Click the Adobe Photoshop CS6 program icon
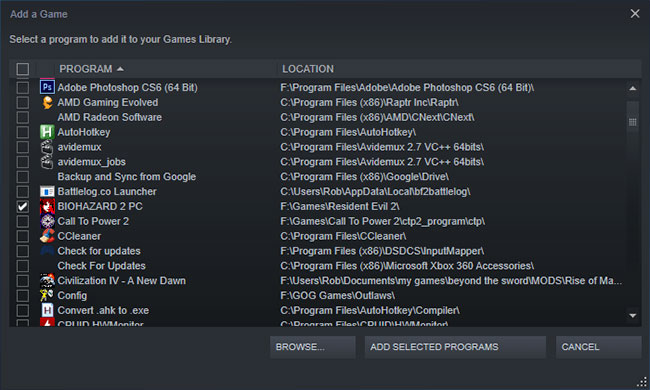This screenshot has width=650, height=390. (x=47, y=87)
